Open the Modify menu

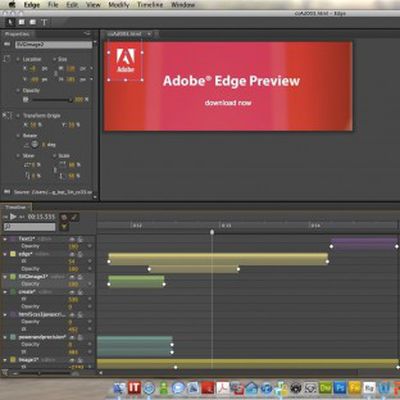coord(119,5)
